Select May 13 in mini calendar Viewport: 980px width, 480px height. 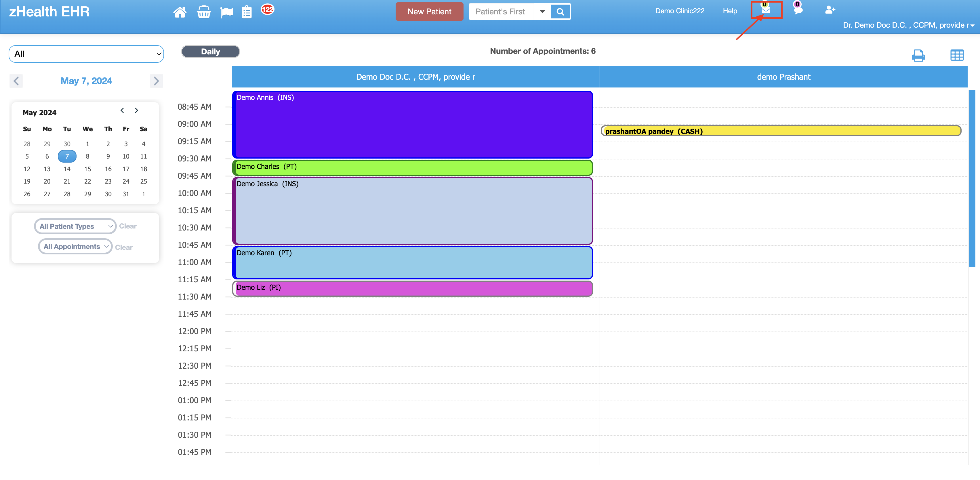[47, 169]
